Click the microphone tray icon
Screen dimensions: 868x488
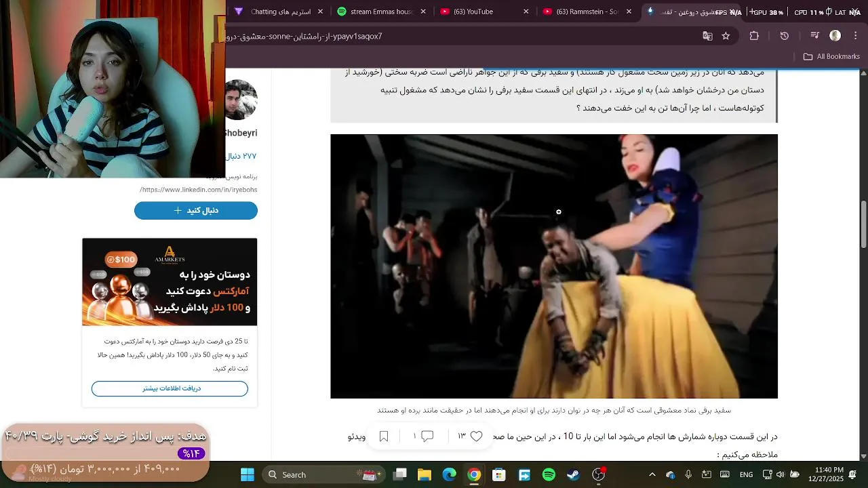[x=688, y=474]
